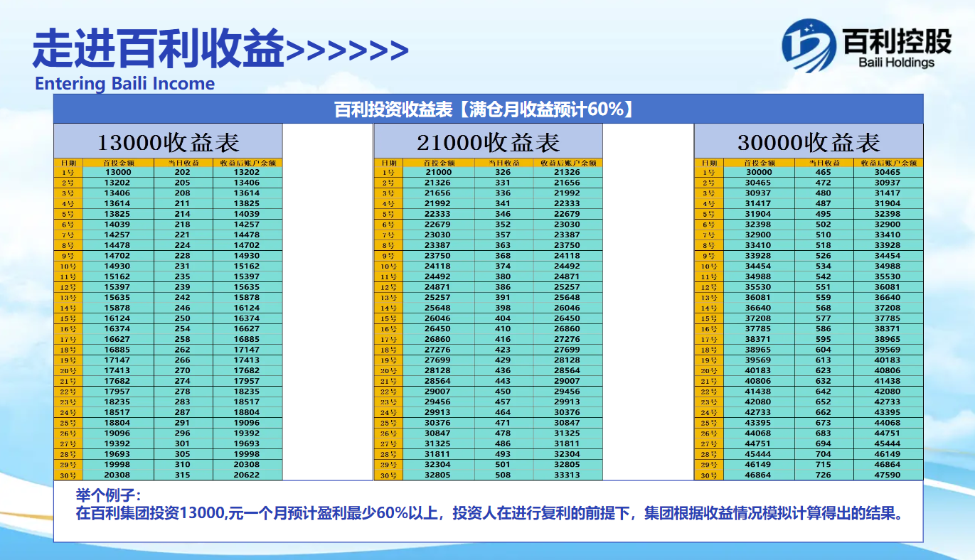Click final balance cell 33313
This screenshot has width=975, height=560.
(567, 475)
